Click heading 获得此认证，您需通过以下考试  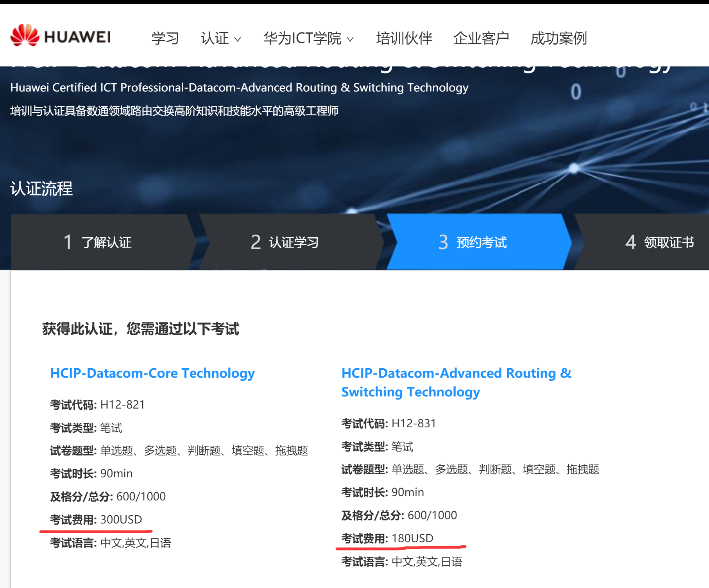(x=141, y=329)
